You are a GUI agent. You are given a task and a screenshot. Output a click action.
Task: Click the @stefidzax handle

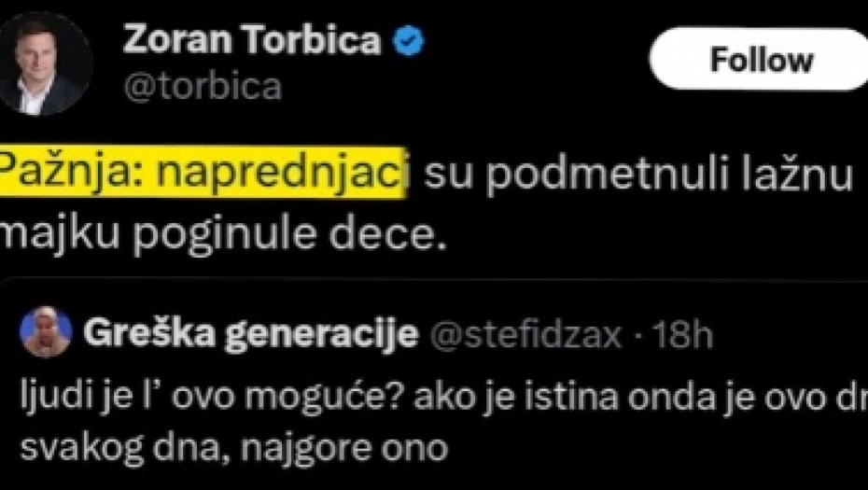525,335
